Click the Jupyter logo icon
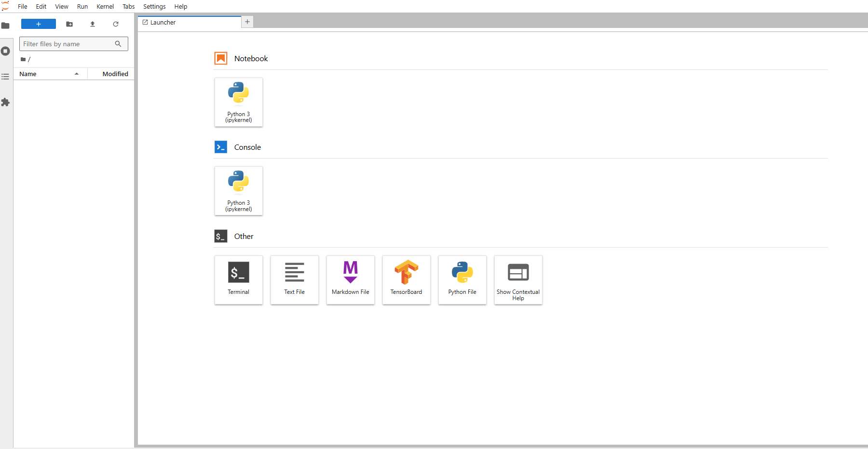This screenshot has width=868, height=449. click(5, 6)
